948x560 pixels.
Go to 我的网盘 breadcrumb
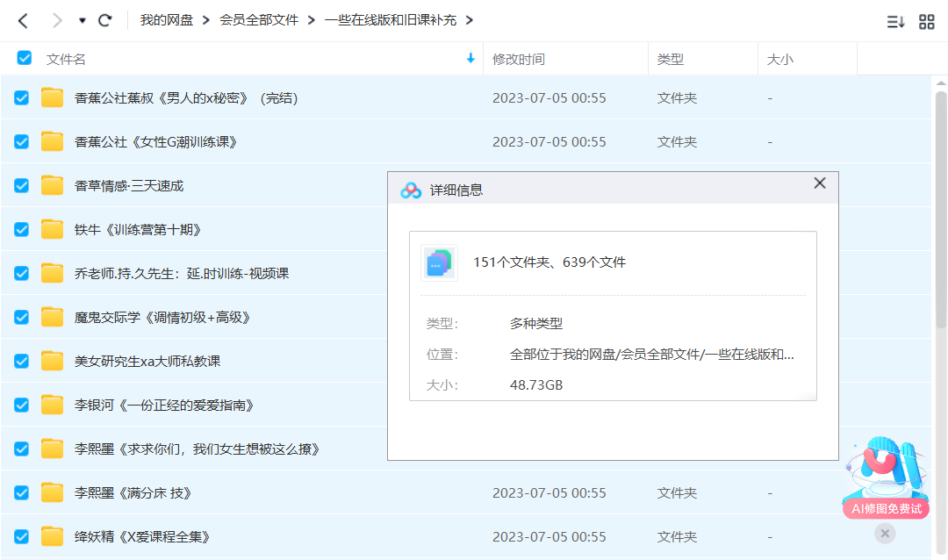[166, 20]
